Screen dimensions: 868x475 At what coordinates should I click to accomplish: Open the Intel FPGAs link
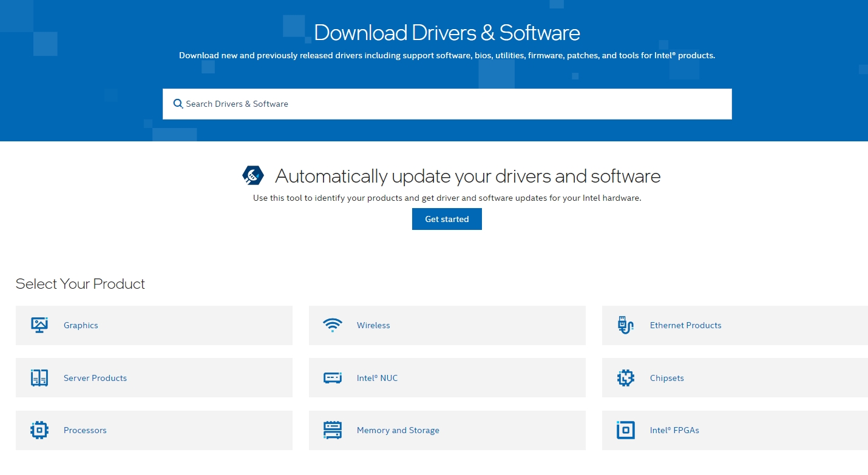[674, 430]
